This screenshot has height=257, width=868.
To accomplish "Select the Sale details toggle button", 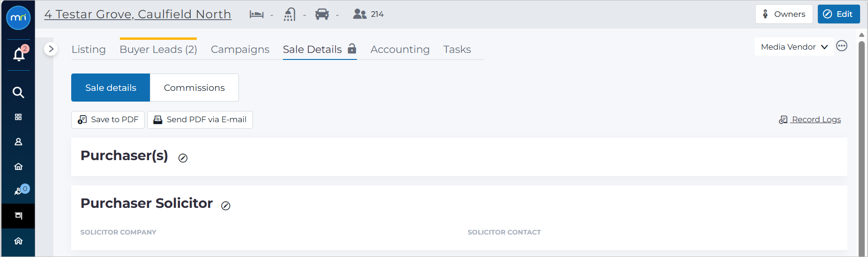I will pyautogui.click(x=111, y=88).
